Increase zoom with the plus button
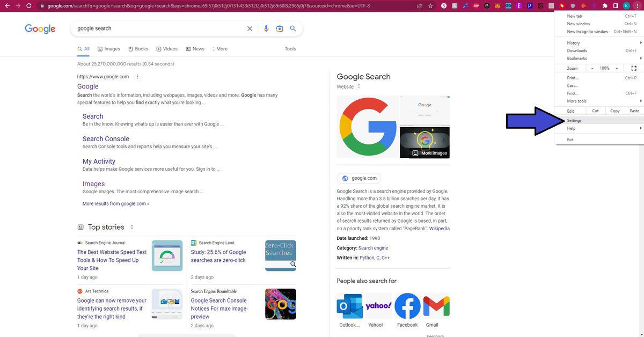The height and width of the screenshot is (337, 644). pos(616,68)
